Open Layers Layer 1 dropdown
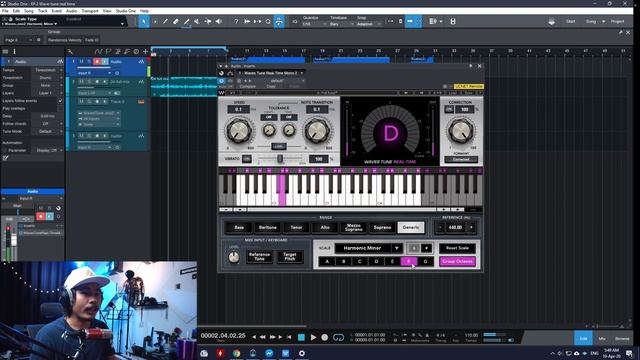 (x=48, y=93)
